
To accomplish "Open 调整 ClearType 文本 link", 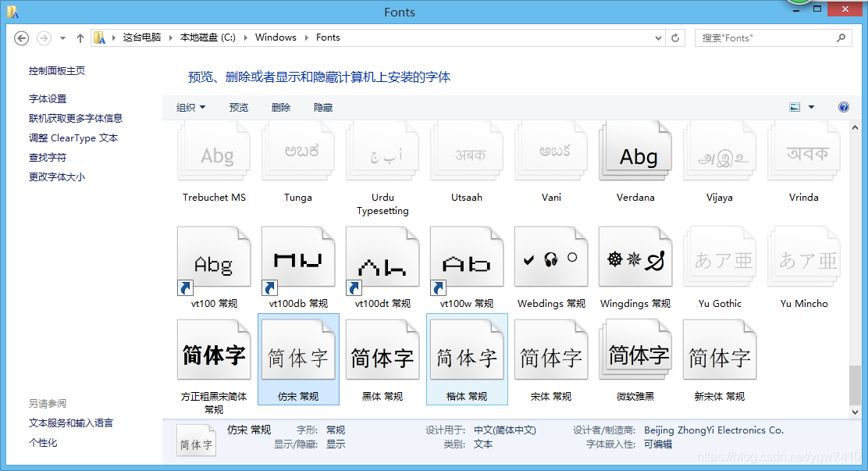I will click(73, 138).
